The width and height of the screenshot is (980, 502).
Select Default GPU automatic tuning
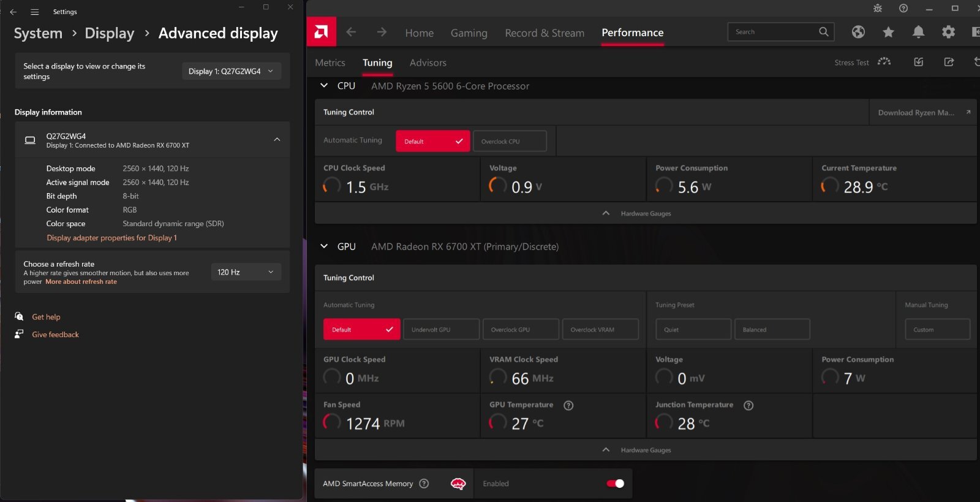click(362, 329)
